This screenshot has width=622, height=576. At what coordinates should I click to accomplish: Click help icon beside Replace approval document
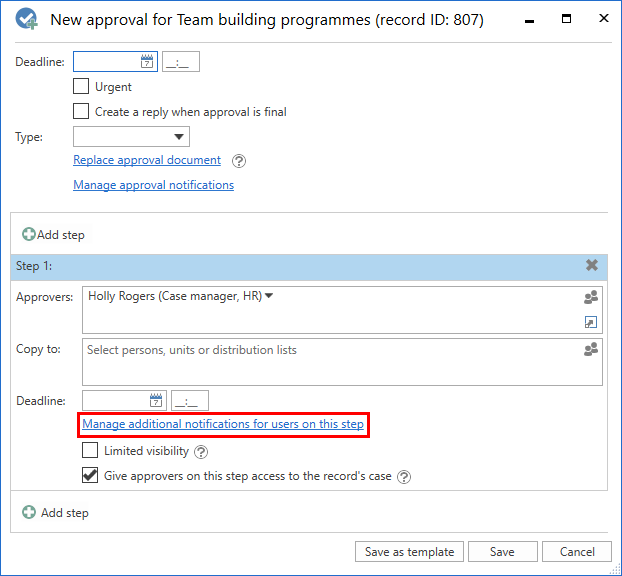[239, 161]
